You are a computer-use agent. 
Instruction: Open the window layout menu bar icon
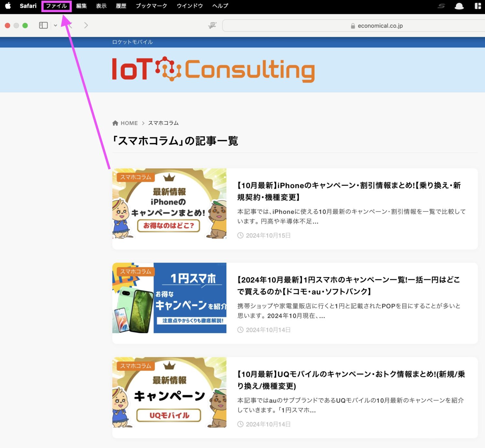pyautogui.click(x=478, y=6)
